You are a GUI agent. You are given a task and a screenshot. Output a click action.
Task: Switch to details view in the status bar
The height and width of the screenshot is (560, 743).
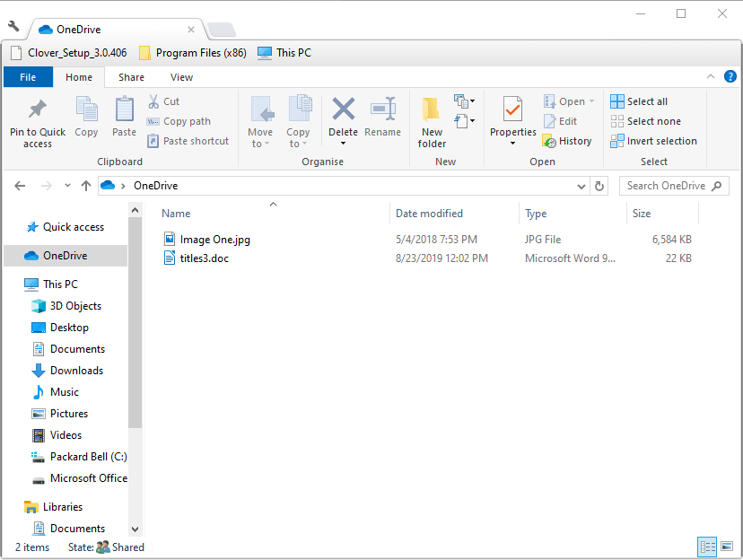point(707,547)
